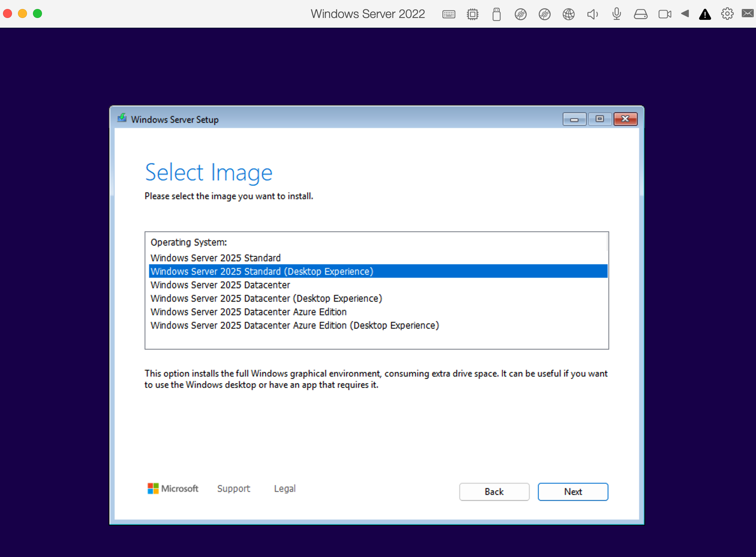This screenshot has height=557, width=756.
Task: Open the Legal link
Action: tap(285, 488)
